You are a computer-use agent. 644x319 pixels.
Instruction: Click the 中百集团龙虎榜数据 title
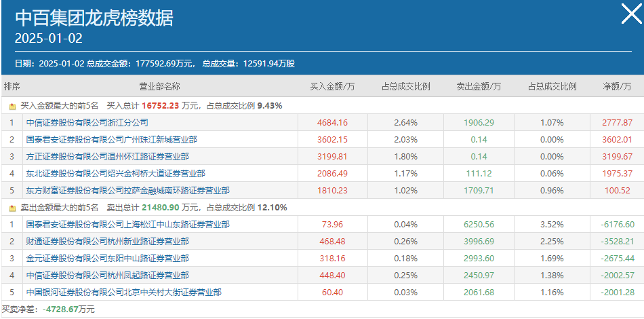(94, 18)
